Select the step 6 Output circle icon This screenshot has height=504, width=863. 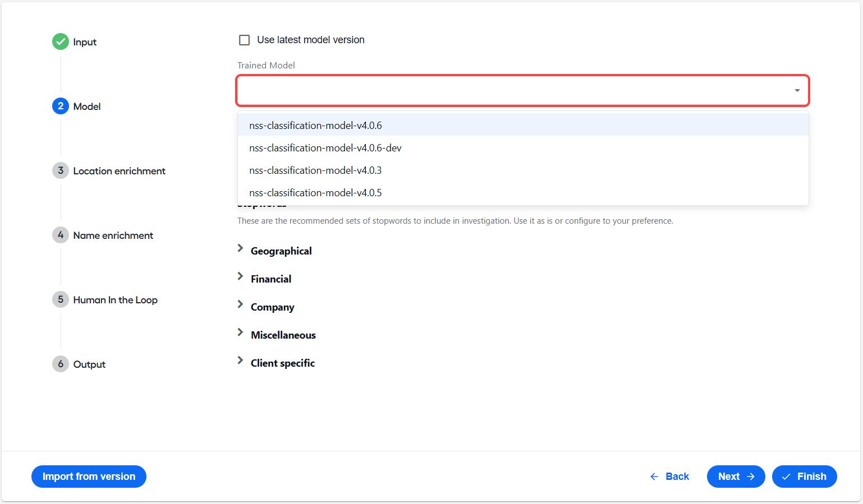pos(61,364)
